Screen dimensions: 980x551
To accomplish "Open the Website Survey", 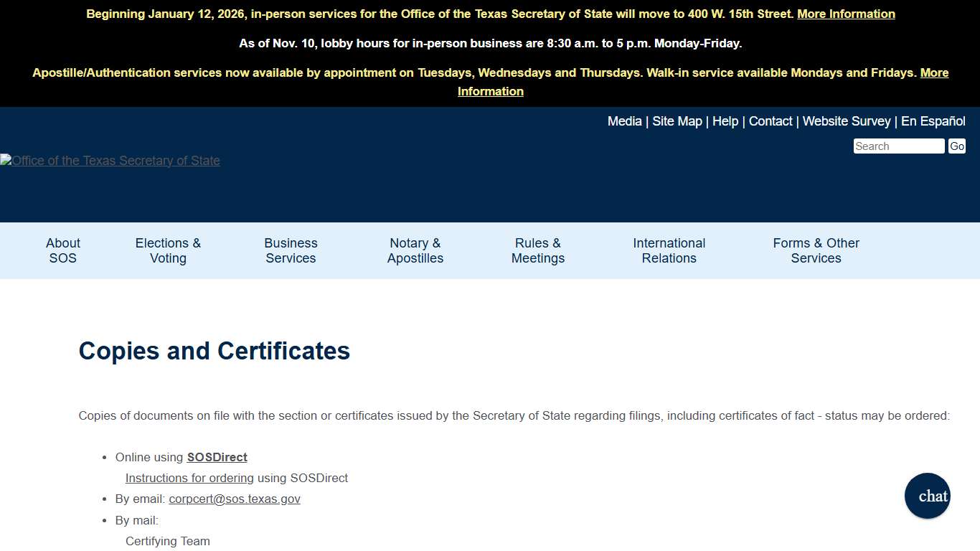I will point(847,121).
